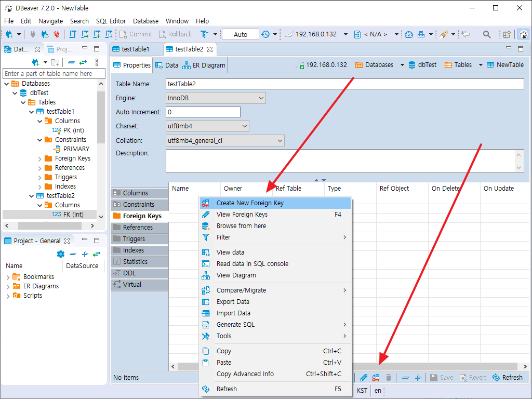Screen dimensions: 532x399
Task: Open the Data tab
Action: tap(167, 65)
